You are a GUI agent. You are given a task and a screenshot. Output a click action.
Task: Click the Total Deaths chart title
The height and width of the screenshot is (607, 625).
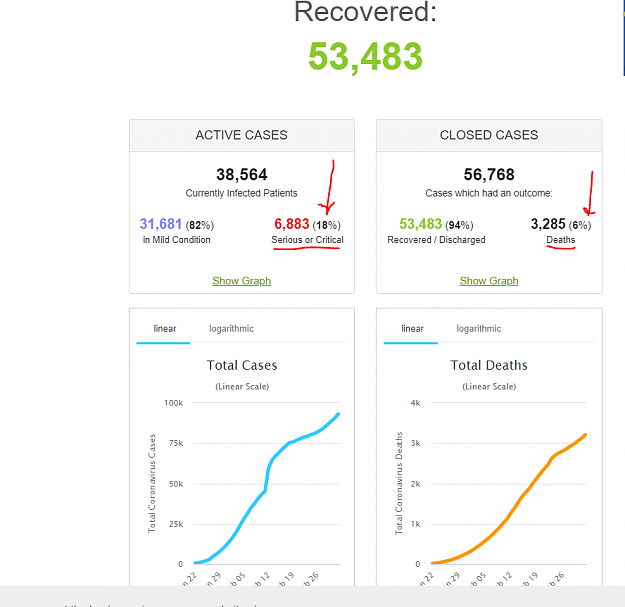coord(489,365)
